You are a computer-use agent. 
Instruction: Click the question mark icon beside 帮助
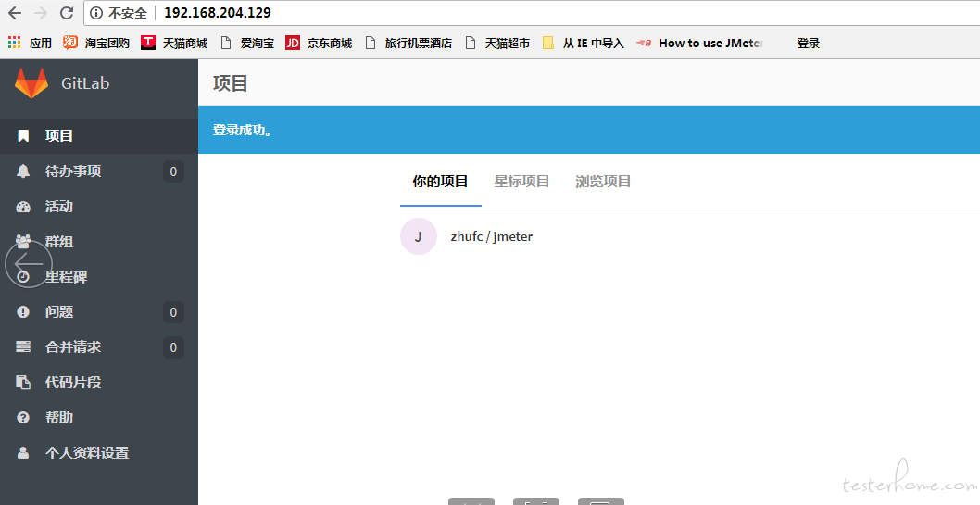[x=23, y=418]
